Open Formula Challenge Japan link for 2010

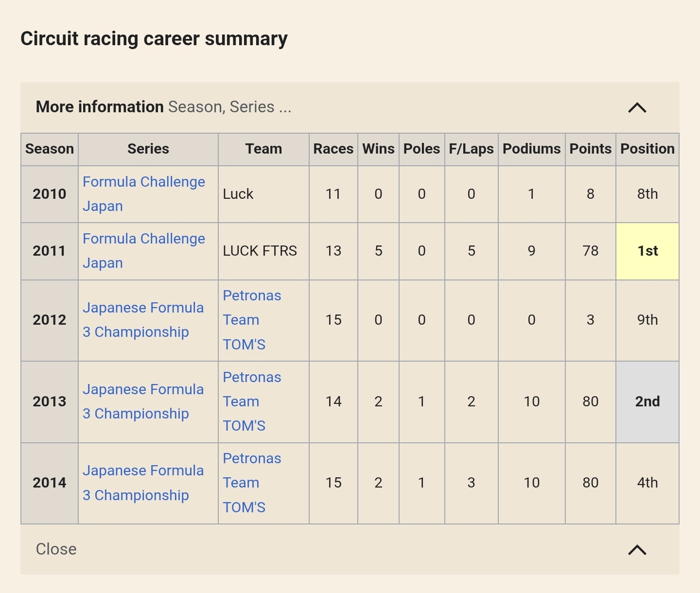144,194
